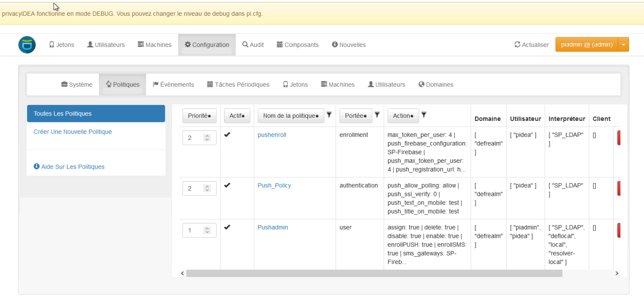Open the piadmin user dropdown arrow
The image size is (644, 301).
coord(623,45)
